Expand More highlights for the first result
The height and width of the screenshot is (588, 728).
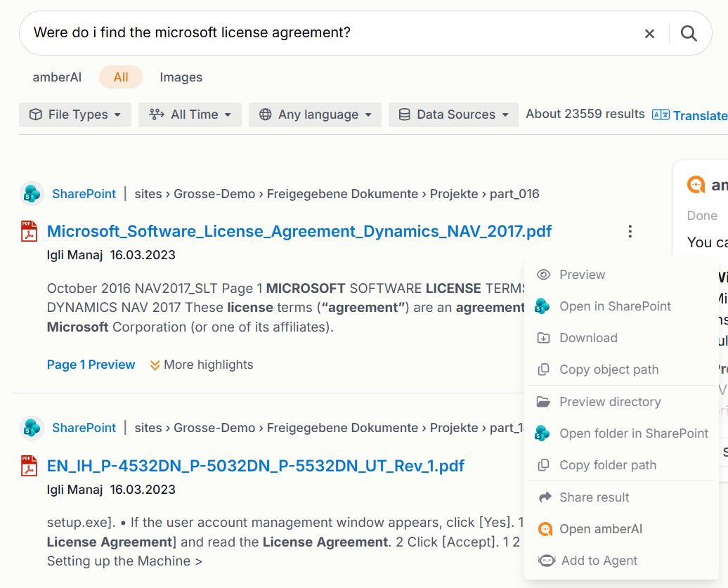pos(202,365)
